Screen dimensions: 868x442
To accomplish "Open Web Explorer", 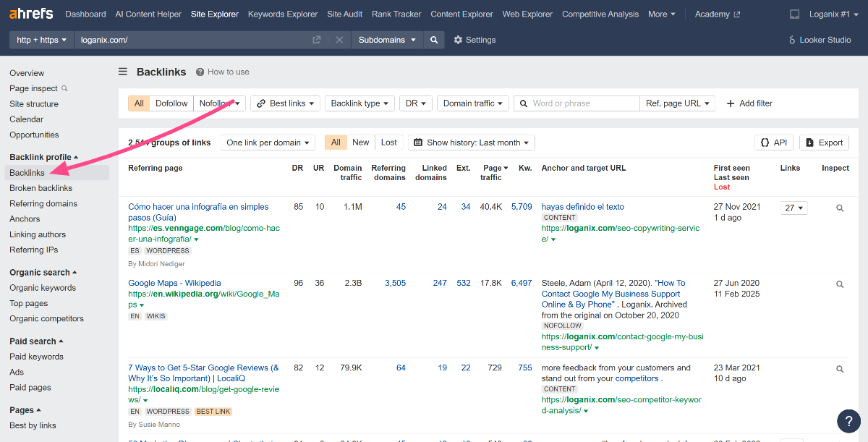I will point(527,14).
